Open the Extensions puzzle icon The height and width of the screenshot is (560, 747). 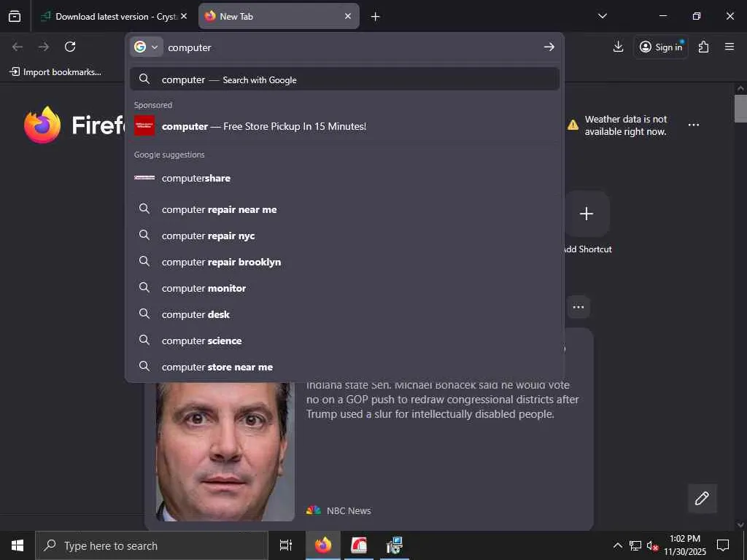tap(703, 47)
